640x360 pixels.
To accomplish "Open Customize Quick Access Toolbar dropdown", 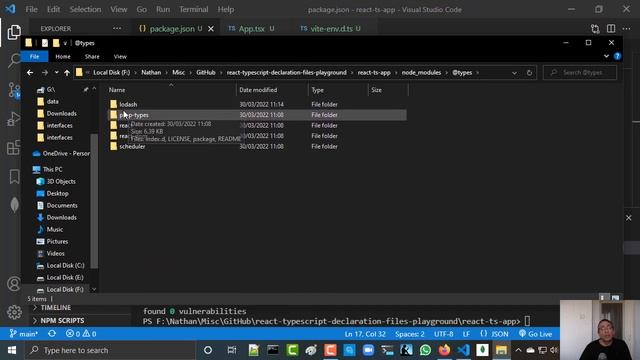I will point(65,43).
